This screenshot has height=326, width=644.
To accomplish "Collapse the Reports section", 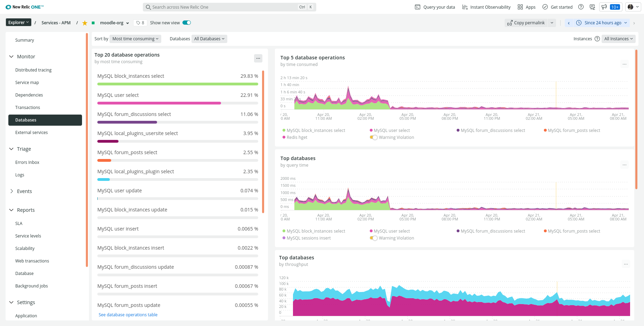I will tap(22, 210).
